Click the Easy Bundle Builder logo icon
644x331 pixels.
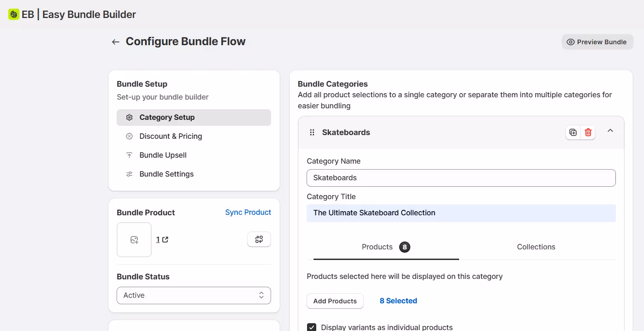click(14, 14)
